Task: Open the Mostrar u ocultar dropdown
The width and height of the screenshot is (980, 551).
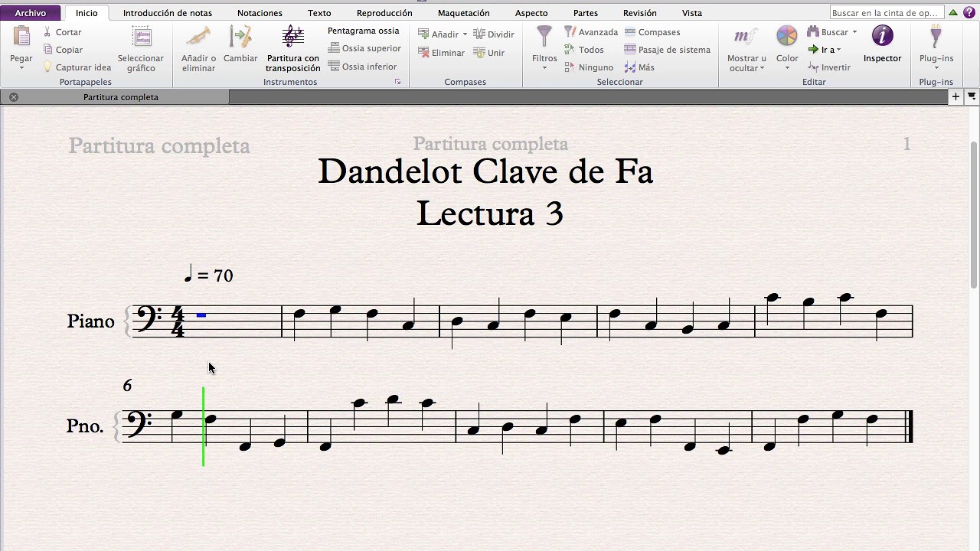Action: click(746, 49)
